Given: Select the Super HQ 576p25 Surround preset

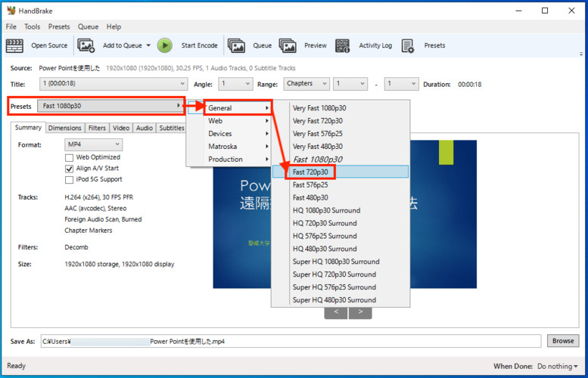Looking at the screenshot, I should [x=341, y=287].
